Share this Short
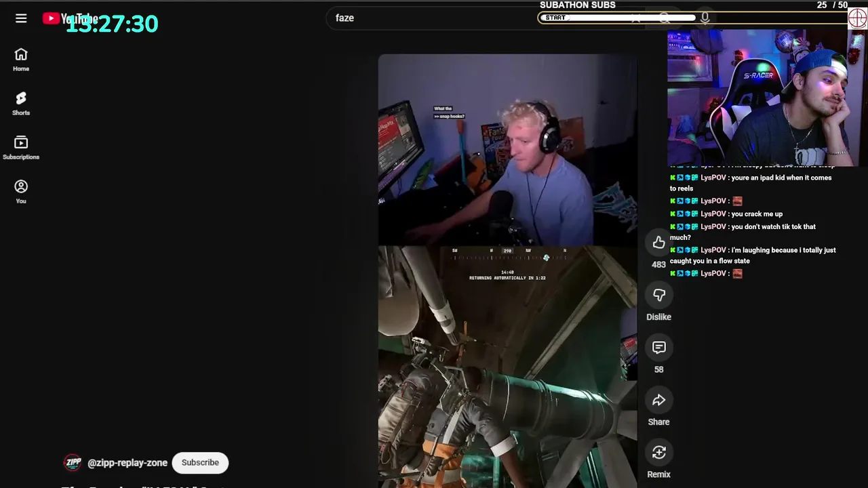The width and height of the screenshot is (868, 488). [658, 400]
